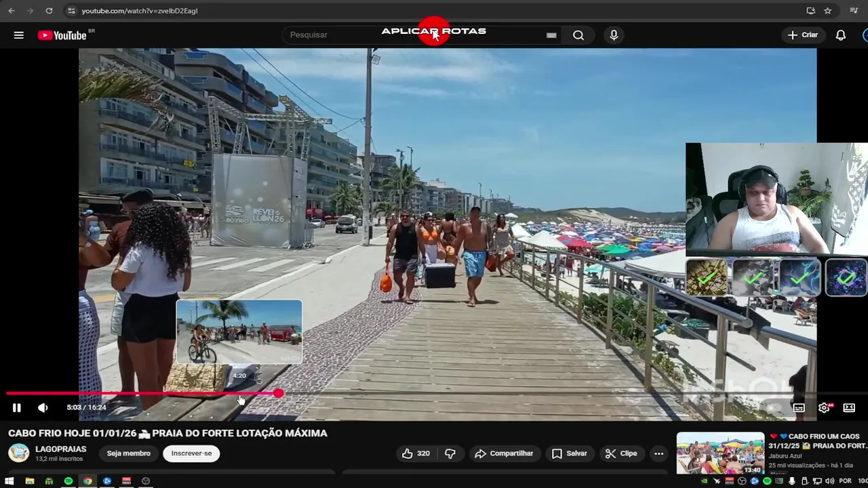This screenshot has width=868, height=488.
Task: Reload the page
Action: pos(49,11)
